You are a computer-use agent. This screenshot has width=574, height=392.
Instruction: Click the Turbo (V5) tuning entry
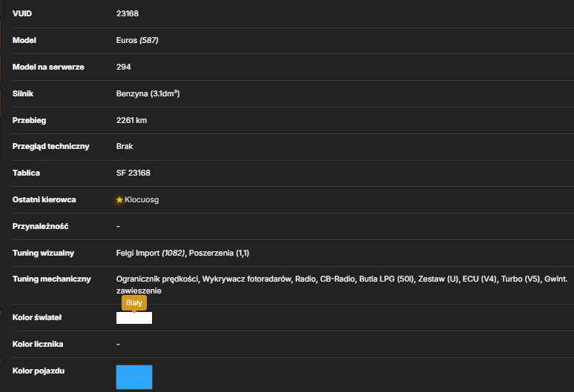[521, 279]
